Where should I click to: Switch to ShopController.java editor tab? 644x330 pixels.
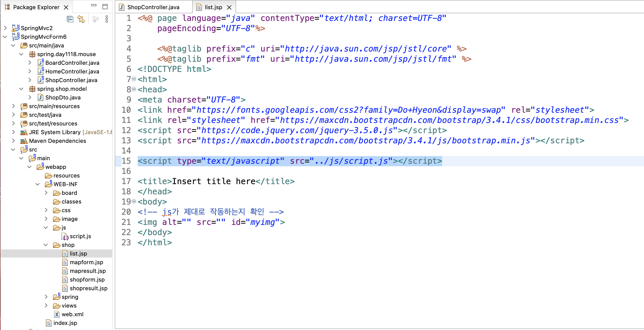coord(153,7)
